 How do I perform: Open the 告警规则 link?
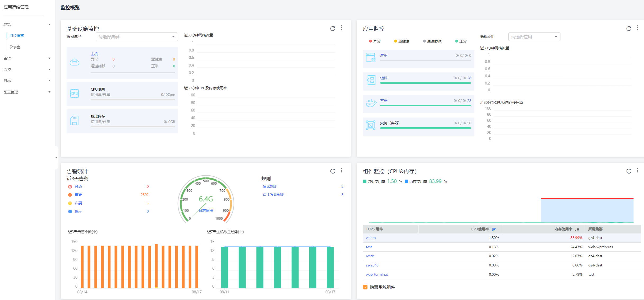(270, 186)
